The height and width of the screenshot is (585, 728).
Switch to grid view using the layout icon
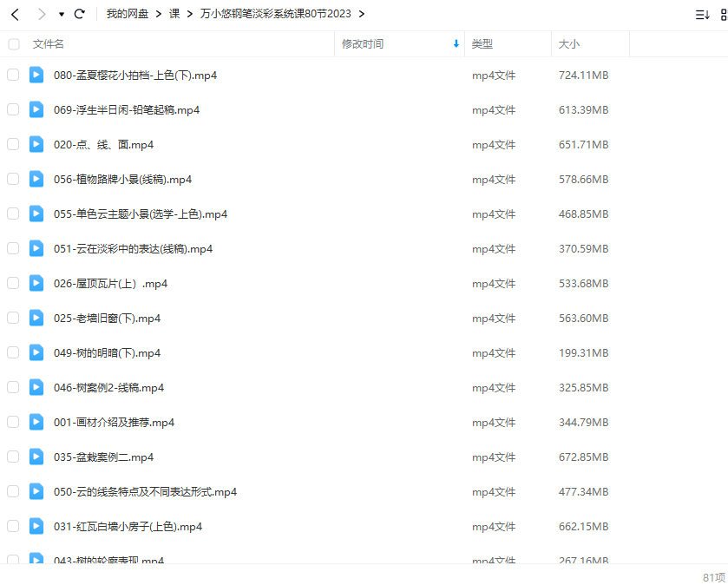tap(723, 14)
